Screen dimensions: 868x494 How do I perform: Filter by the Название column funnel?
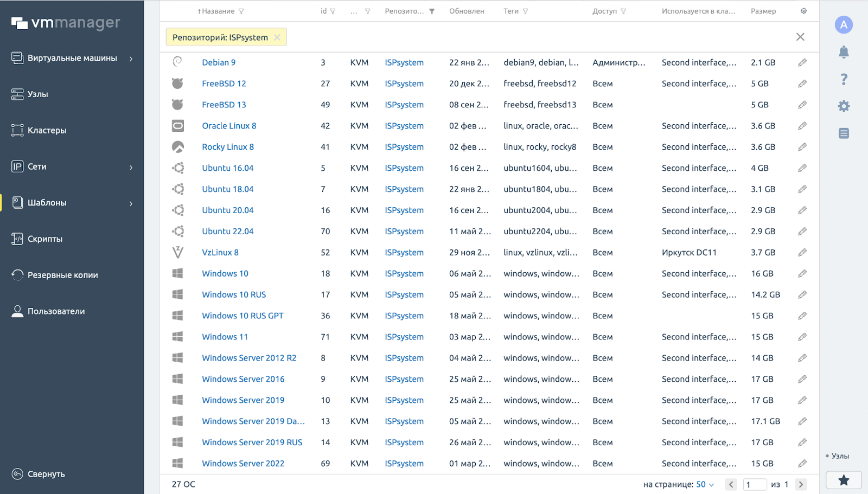(241, 11)
